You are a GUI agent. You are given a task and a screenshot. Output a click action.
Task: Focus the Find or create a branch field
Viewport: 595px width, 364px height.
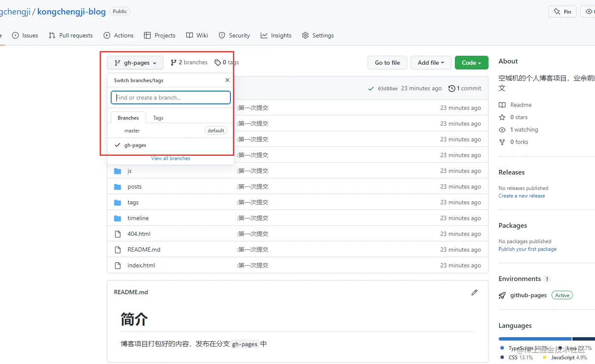pyautogui.click(x=171, y=97)
